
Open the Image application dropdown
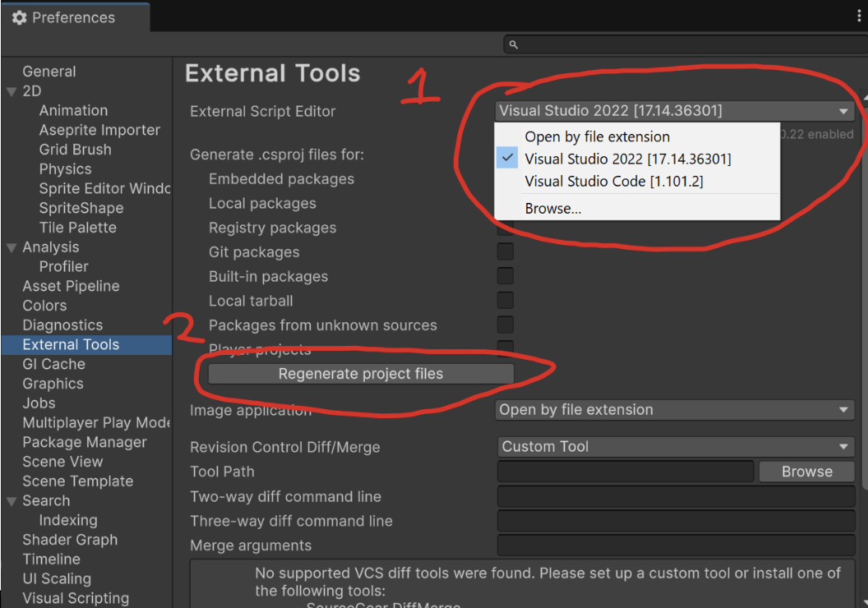674,409
